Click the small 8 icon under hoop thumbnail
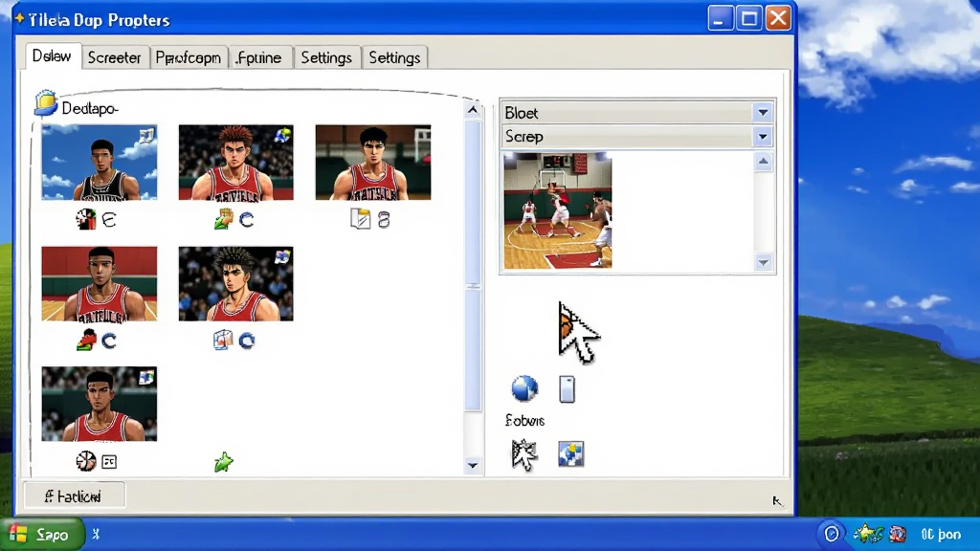The image size is (980, 551). [x=384, y=220]
